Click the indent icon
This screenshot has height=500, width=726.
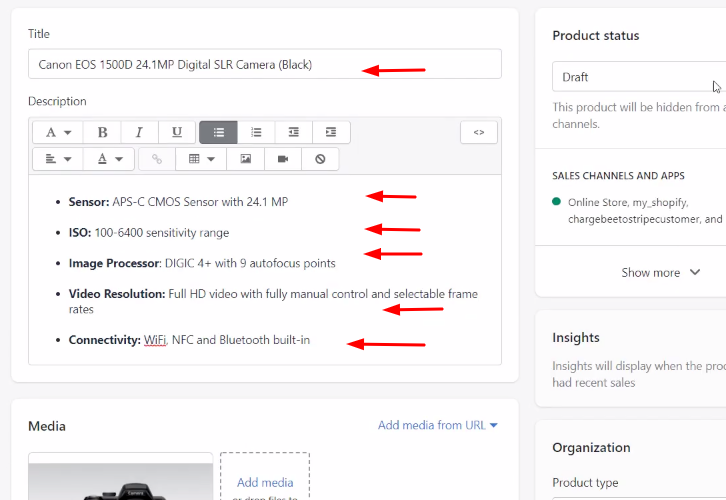[x=331, y=132]
